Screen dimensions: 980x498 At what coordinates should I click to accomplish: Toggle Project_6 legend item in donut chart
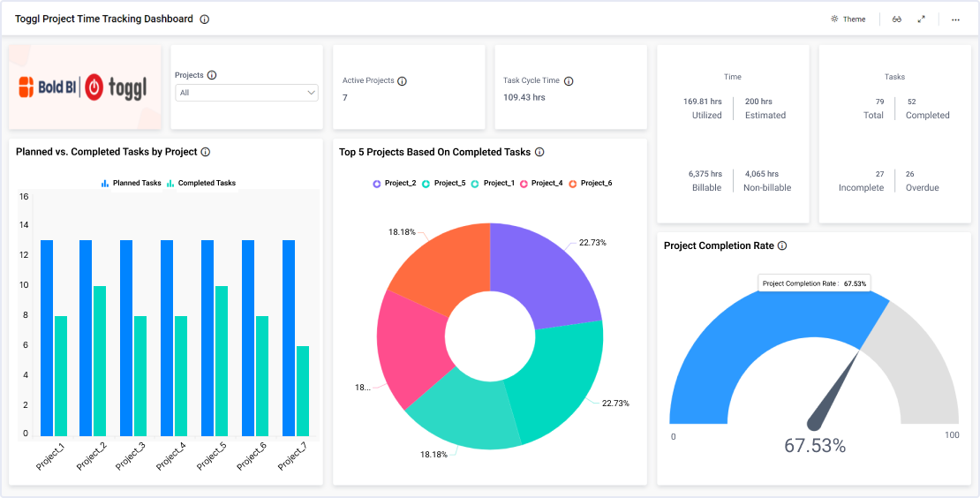point(590,183)
